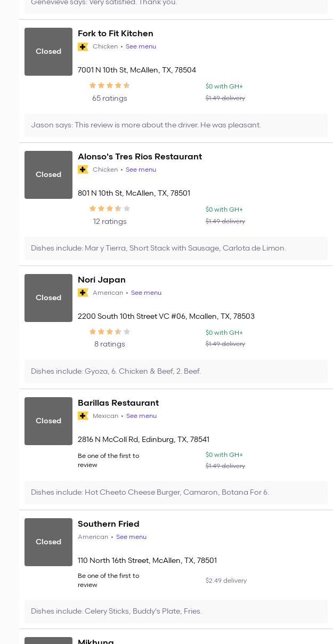This screenshot has width=333, height=644.
Task: Open See menu for Alonso's Tres Rios
Action: coord(141,170)
